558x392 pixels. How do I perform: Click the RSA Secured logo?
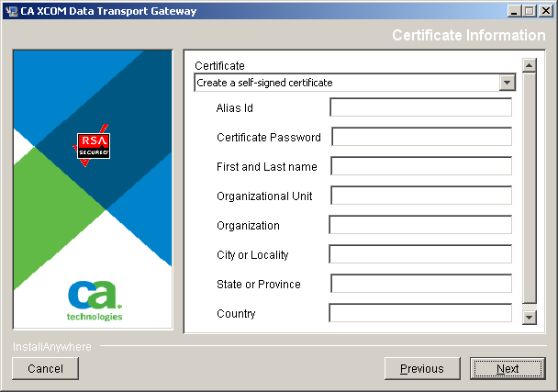pos(94,146)
